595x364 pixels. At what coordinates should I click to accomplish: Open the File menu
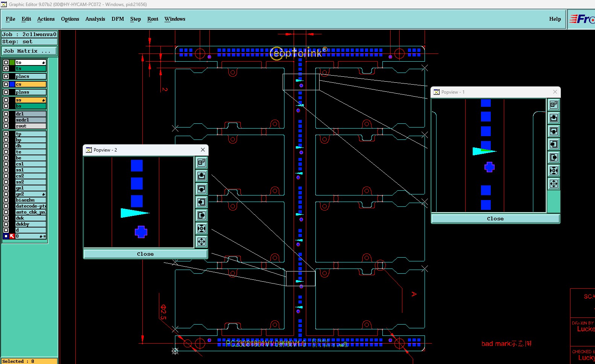point(11,19)
